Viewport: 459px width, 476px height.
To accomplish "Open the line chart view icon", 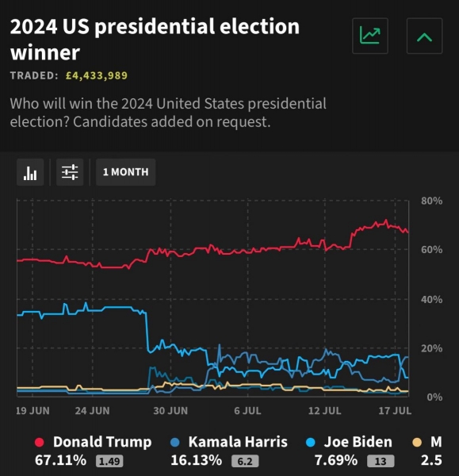I will [x=369, y=36].
